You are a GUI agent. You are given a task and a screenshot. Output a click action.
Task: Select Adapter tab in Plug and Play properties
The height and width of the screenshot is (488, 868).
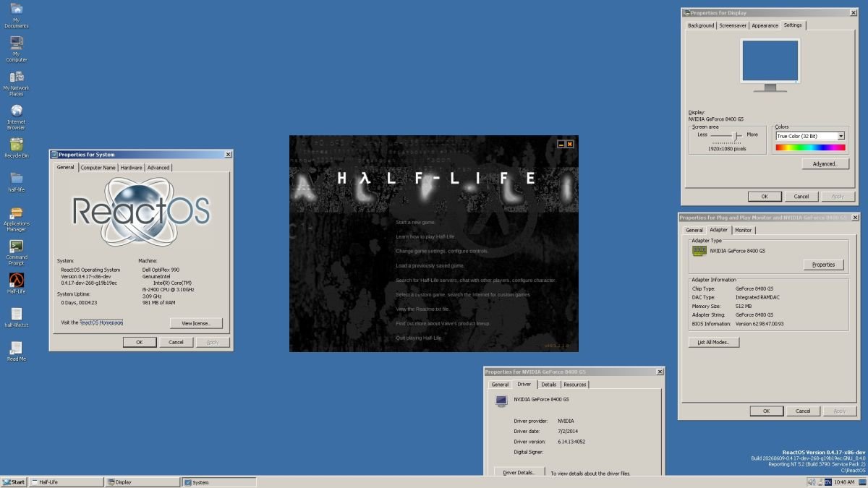coord(718,229)
